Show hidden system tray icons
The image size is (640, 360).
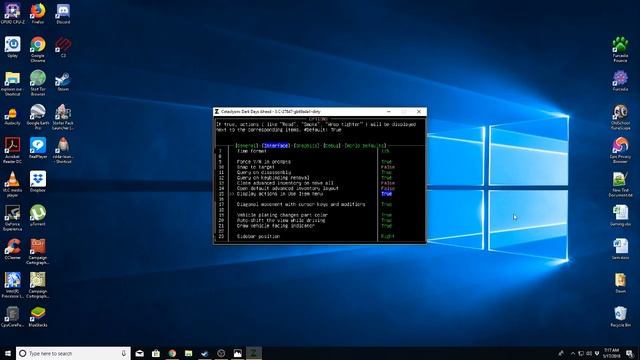[x=573, y=353]
